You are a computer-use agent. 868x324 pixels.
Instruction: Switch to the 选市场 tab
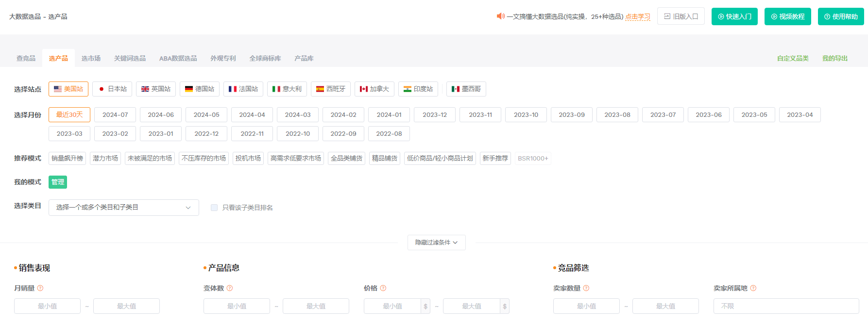pos(91,58)
